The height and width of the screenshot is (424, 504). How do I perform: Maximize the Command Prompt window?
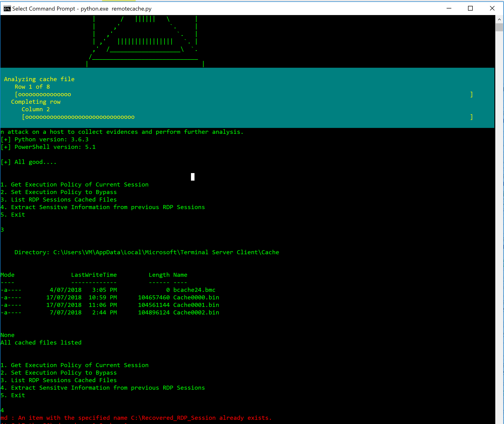[470, 8]
